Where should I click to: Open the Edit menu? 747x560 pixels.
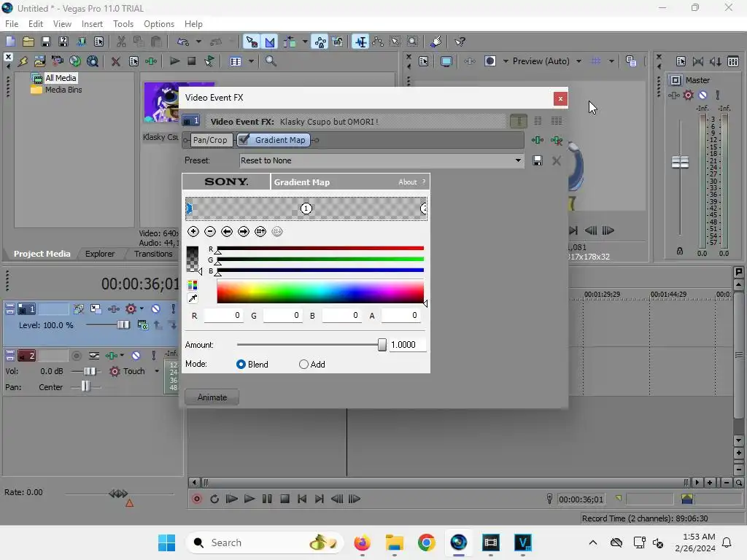pyautogui.click(x=35, y=24)
